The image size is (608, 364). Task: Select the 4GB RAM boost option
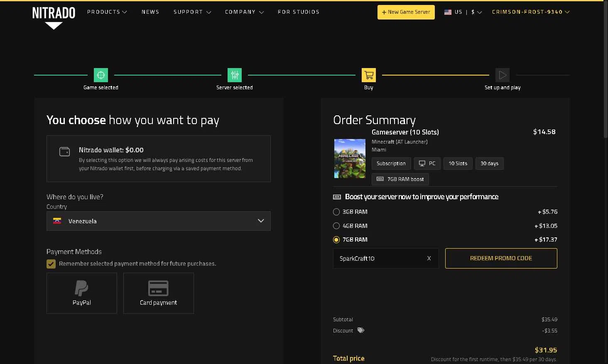click(x=336, y=226)
